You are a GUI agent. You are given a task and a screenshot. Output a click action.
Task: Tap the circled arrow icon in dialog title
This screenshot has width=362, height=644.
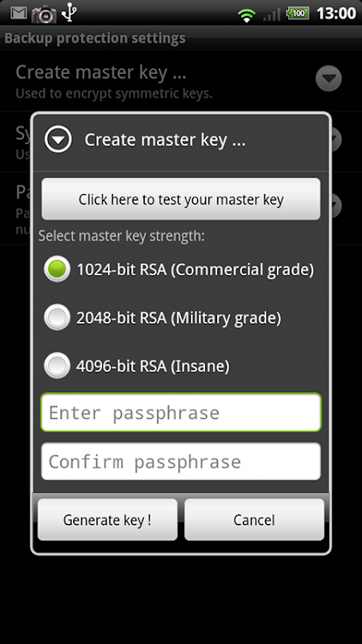point(58,139)
